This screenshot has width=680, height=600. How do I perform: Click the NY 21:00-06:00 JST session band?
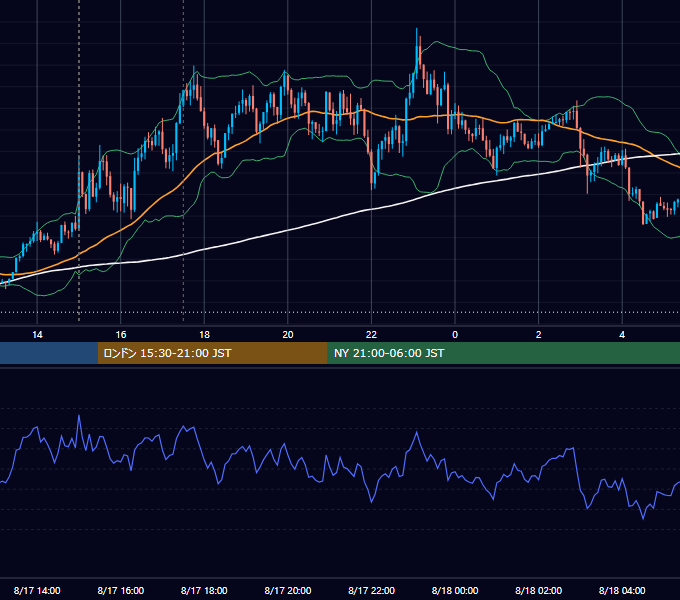coord(503,353)
